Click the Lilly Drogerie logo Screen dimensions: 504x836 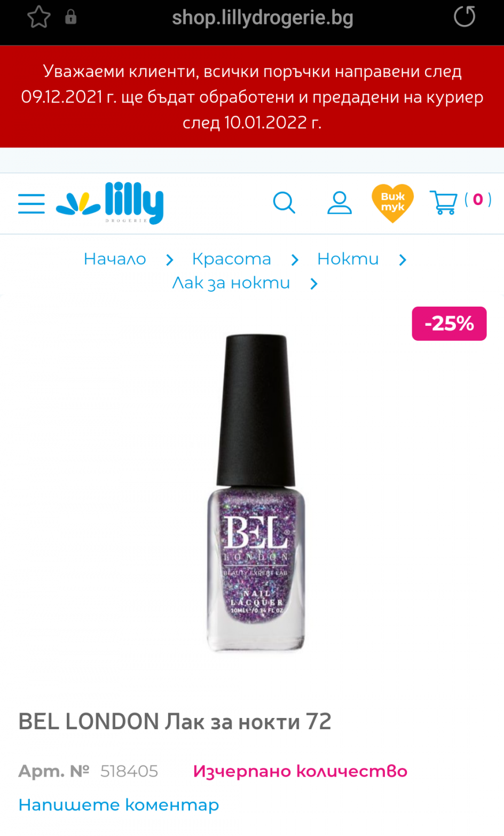109,203
